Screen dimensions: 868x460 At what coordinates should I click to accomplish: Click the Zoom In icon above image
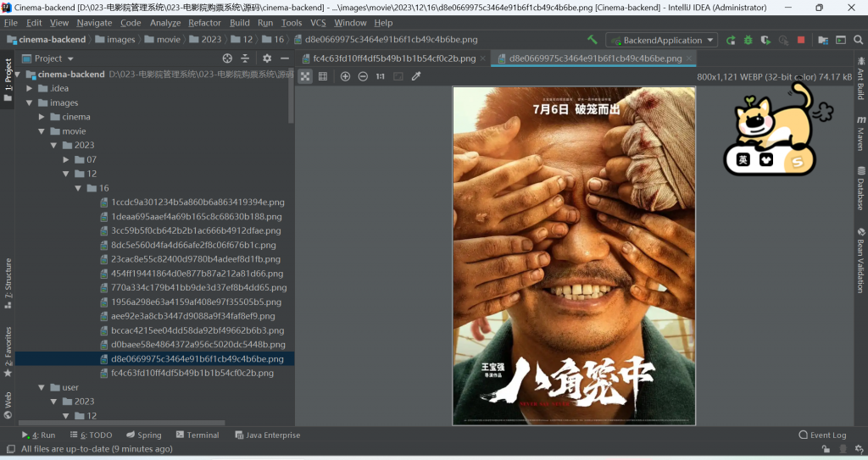[345, 76]
